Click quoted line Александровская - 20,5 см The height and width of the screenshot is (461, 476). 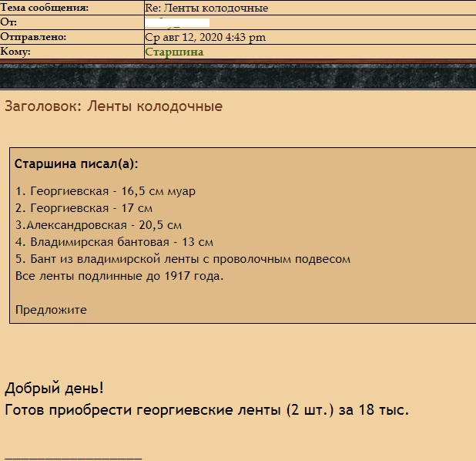(99, 225)
